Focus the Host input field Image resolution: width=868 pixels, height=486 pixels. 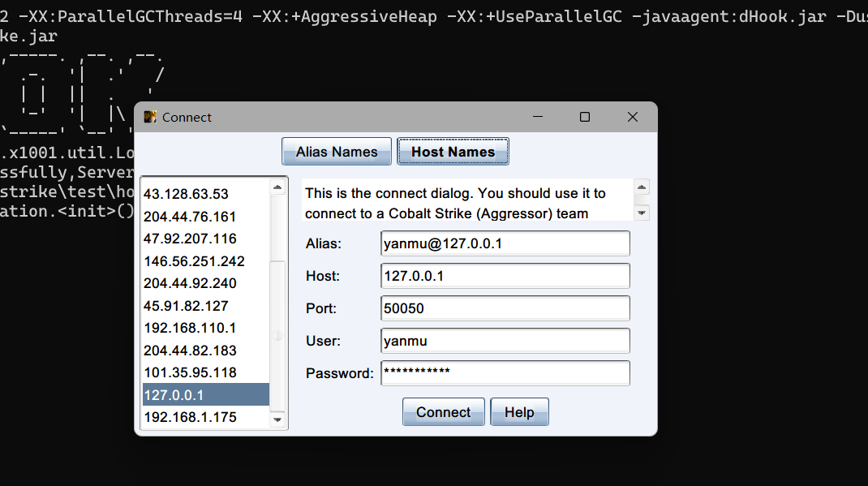click(x=505, y=276)
